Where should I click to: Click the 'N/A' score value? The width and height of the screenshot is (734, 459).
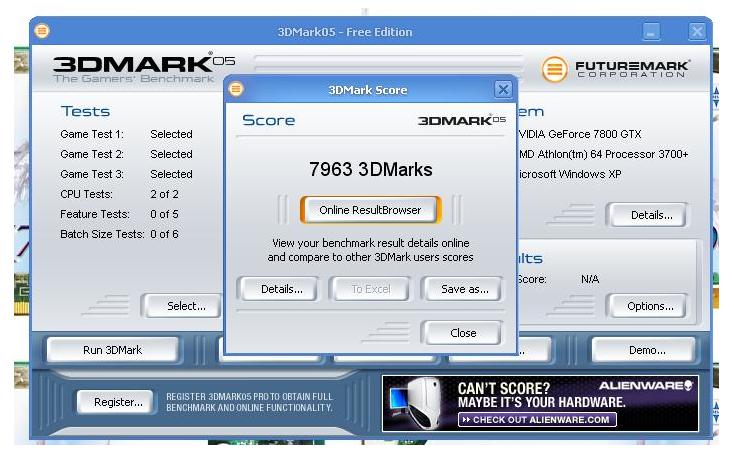pos(590,279)
